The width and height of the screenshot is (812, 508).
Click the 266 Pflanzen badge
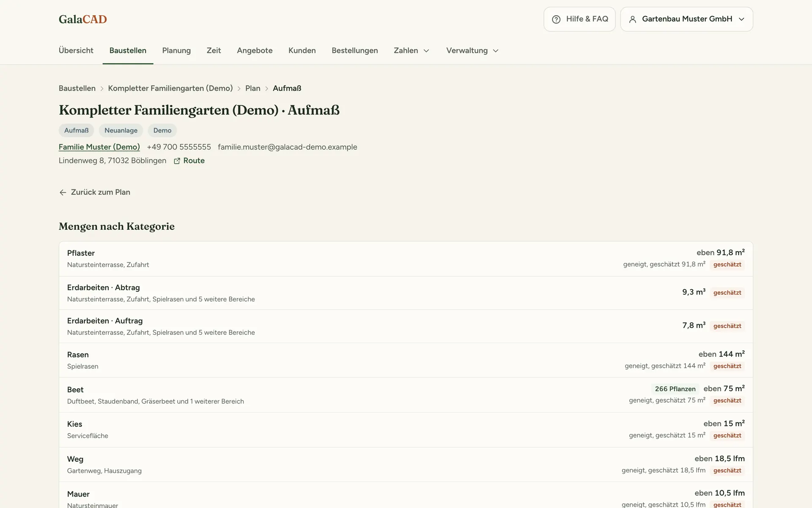(675, 389)
